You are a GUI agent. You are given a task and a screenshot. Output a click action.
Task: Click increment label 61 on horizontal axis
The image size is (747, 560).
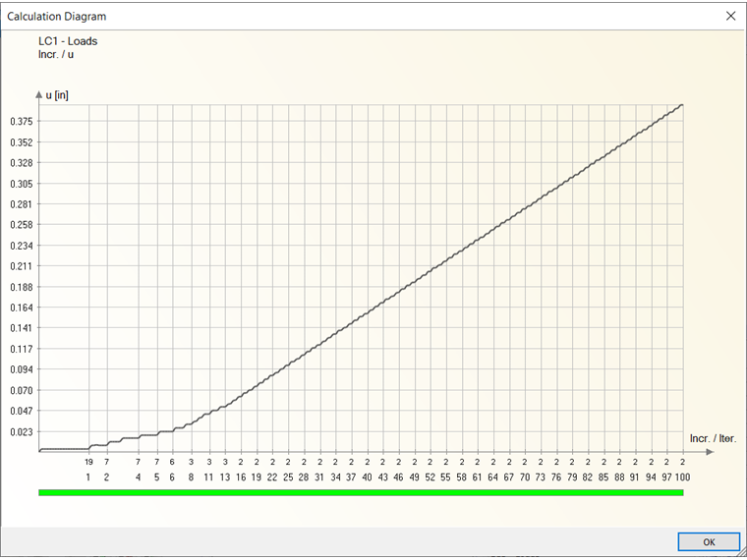click(x=478, y=477)
